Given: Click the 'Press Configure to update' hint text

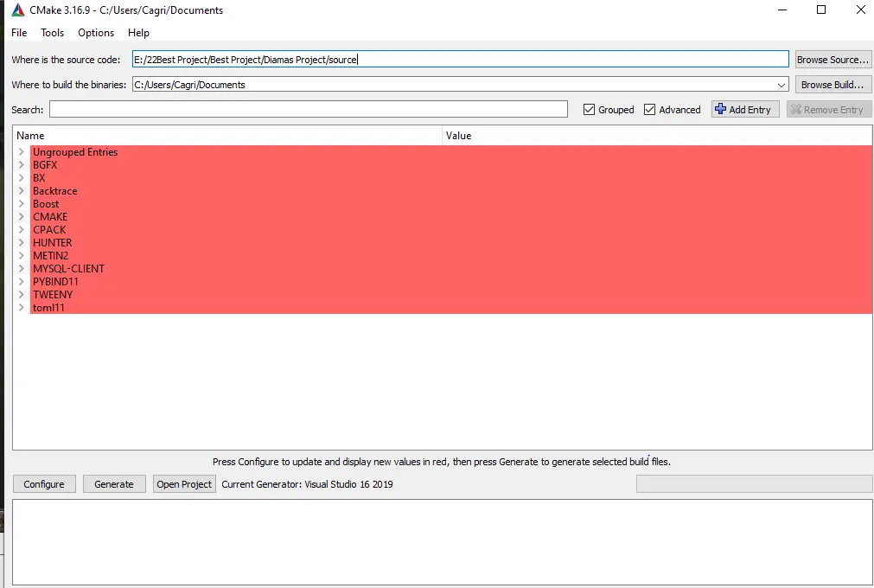Looking at the screenshot, I should click(x=442, y=462).
